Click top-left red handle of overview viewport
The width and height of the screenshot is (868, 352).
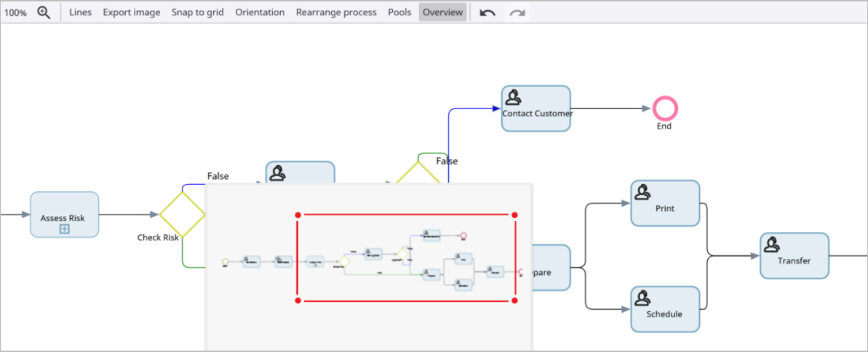click(298, 215)
